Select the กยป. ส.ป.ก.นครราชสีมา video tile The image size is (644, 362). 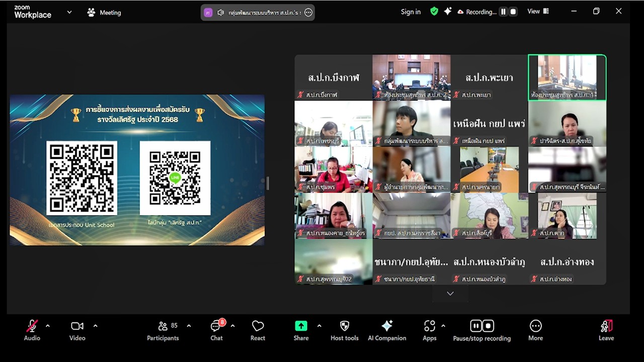[412, 216]
